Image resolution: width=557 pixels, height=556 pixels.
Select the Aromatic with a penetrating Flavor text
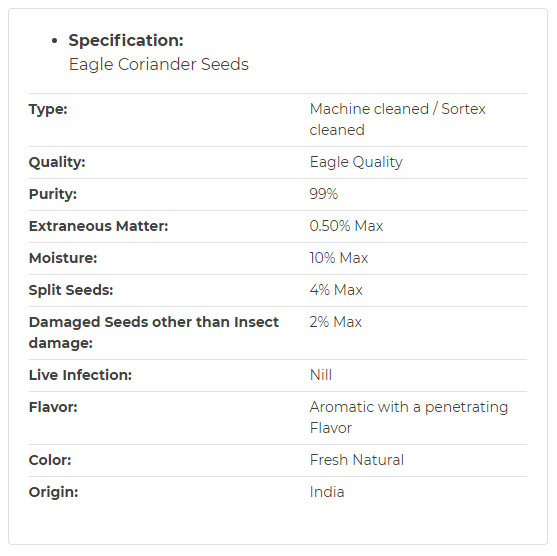[x=409, y=418]
